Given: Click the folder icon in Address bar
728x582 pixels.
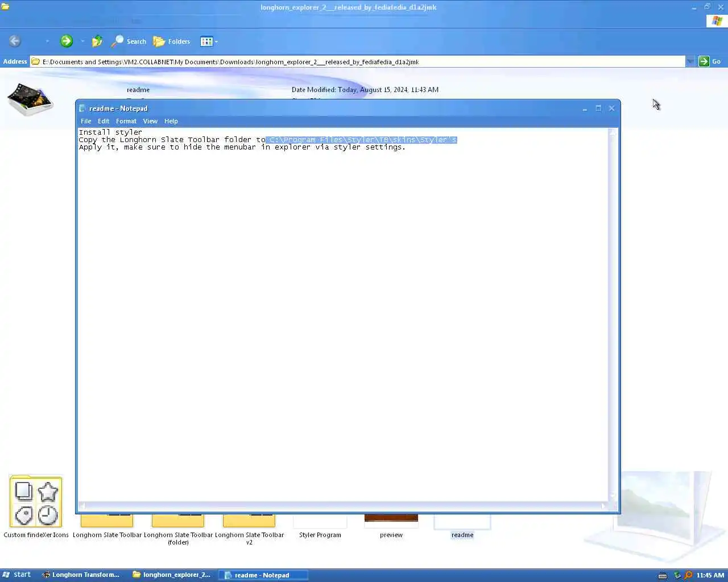Looking at the screenshot, I should coord(36,61).
